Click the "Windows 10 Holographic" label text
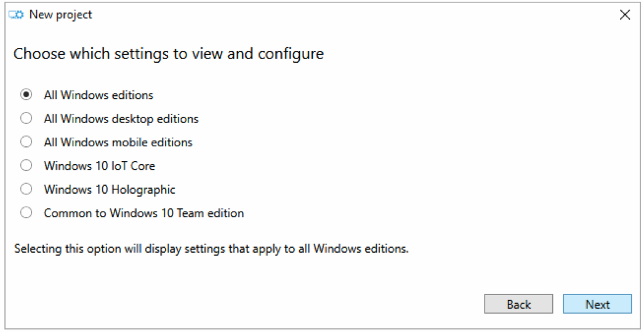The image size is (644, 332). coord(110,189)
